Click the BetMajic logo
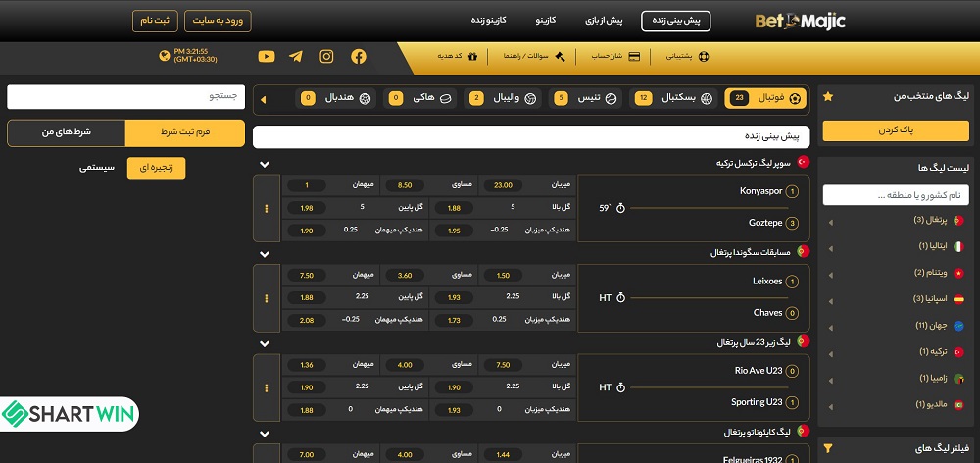The width and height of the screenshot is (980, 463). click(x=801, y=21)
